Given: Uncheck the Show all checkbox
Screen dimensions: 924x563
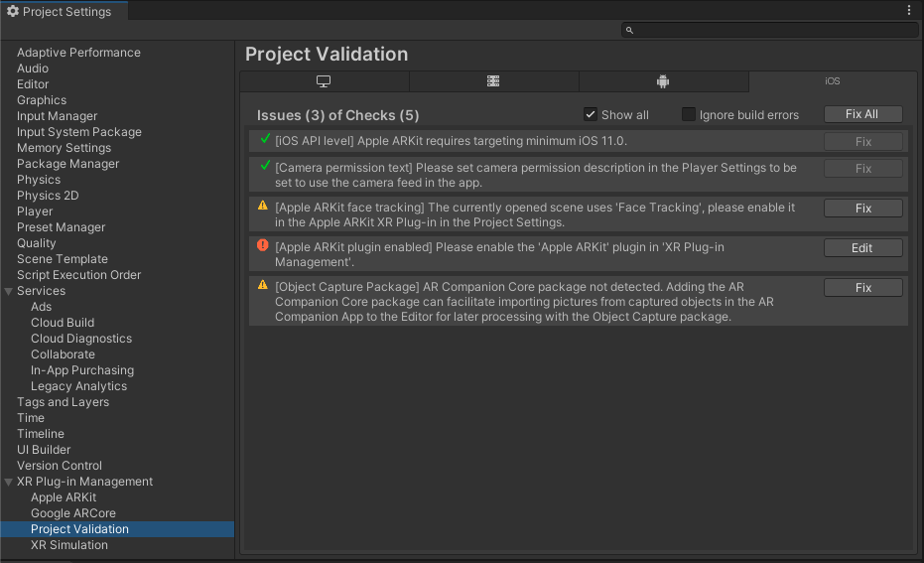Looking at the screenshot, I should click(591, 114).
